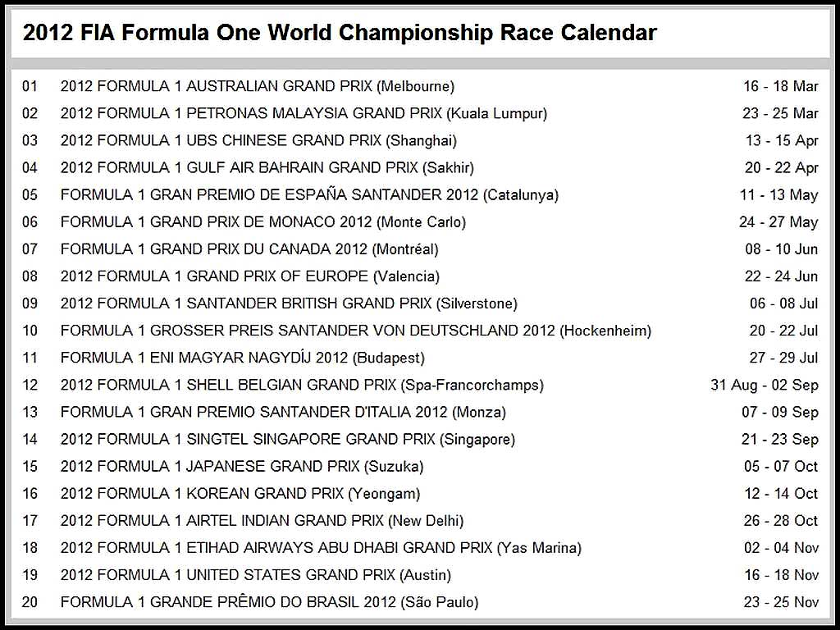The width and height of the screenshot is (840, 630).
Task: Select the Petronas Malaysia Grand Prix row
Action: click(x=304, y=113)
